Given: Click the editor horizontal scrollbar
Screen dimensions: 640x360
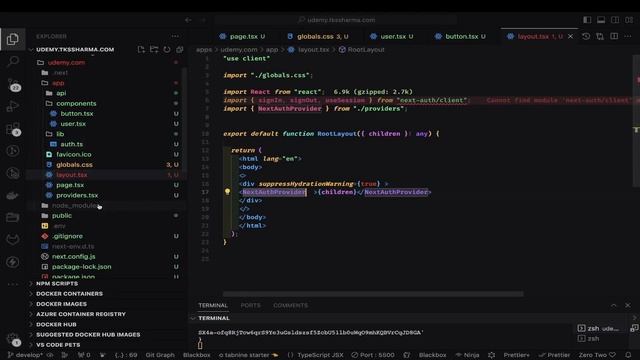Looking at the screenshot, I should click(373, 294).
